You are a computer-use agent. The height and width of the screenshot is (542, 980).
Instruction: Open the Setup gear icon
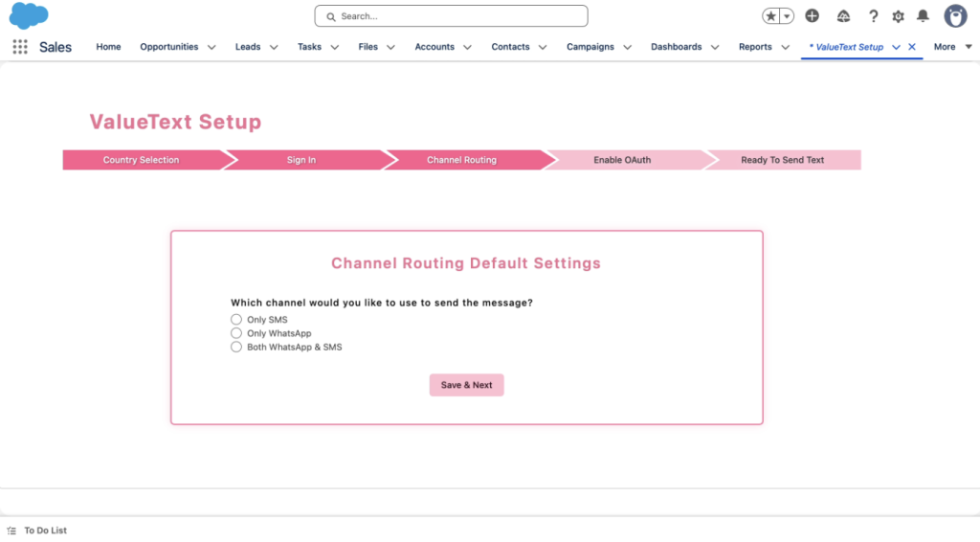898,16
